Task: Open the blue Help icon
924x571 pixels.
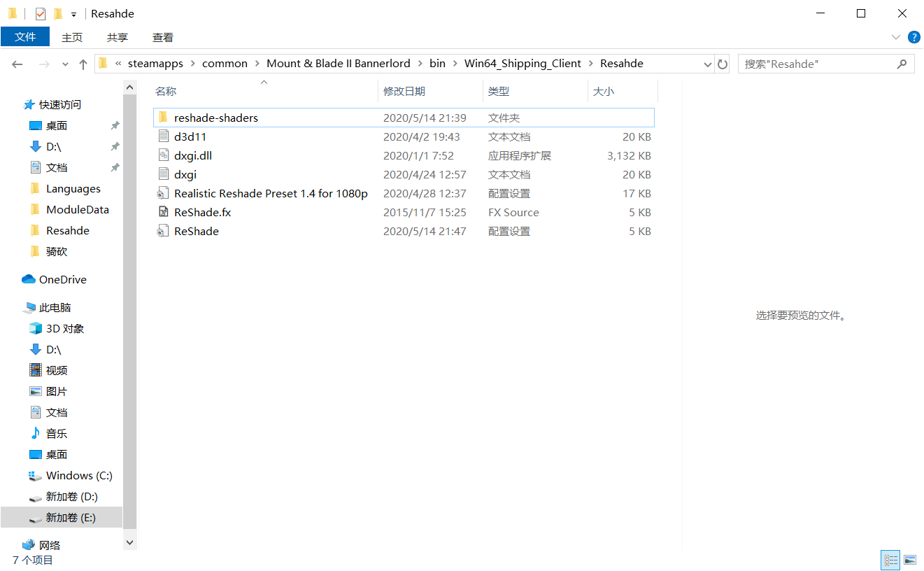Action: click(914, 37)
